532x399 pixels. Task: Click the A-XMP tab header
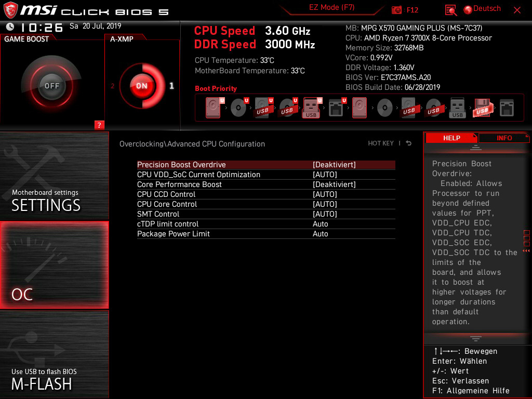coord(122,39)
